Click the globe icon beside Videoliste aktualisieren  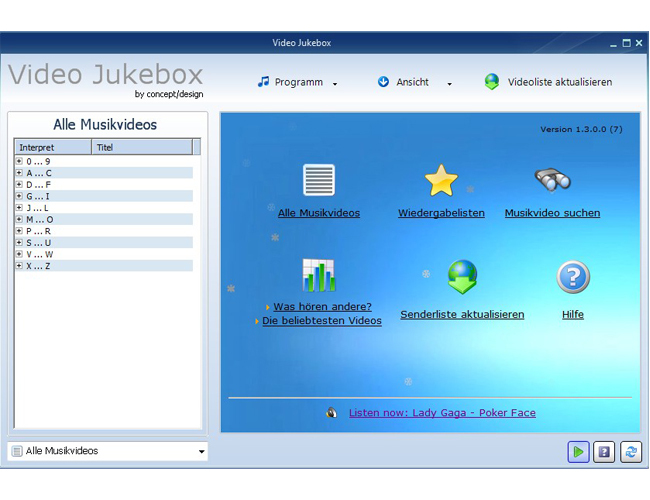coord(492,82)
